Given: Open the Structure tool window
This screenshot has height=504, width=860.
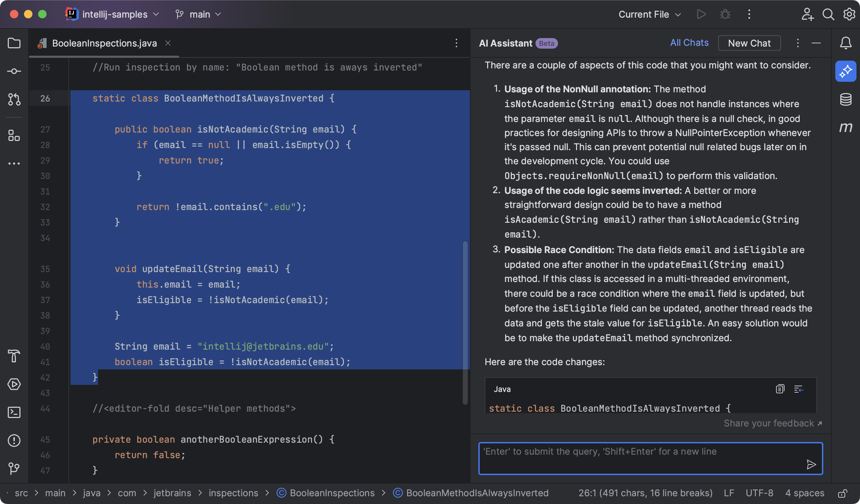Looking at the screenshot, I should [x=14, y=136].
